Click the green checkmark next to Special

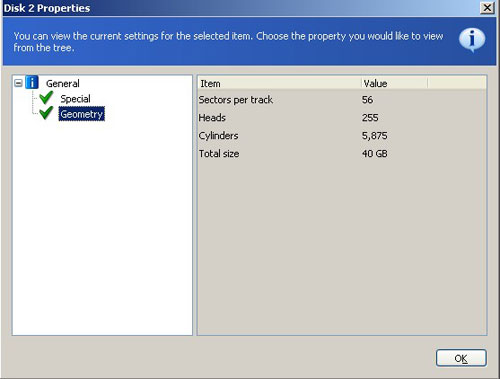pos(46,98)
